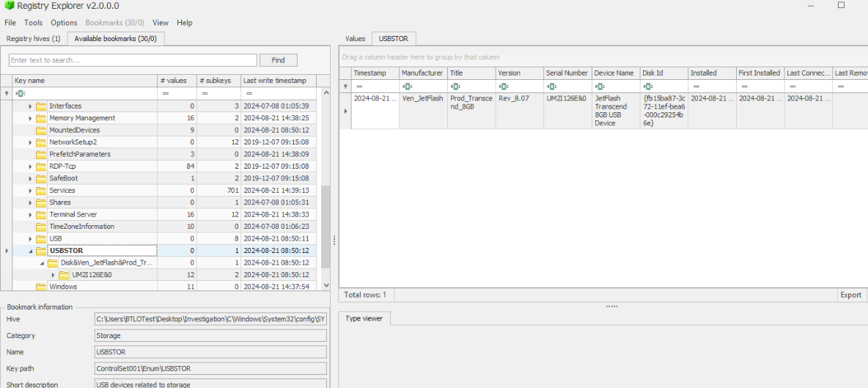Open the Tools menu
The image size is (868, 388).
click(x=33, y=23)
